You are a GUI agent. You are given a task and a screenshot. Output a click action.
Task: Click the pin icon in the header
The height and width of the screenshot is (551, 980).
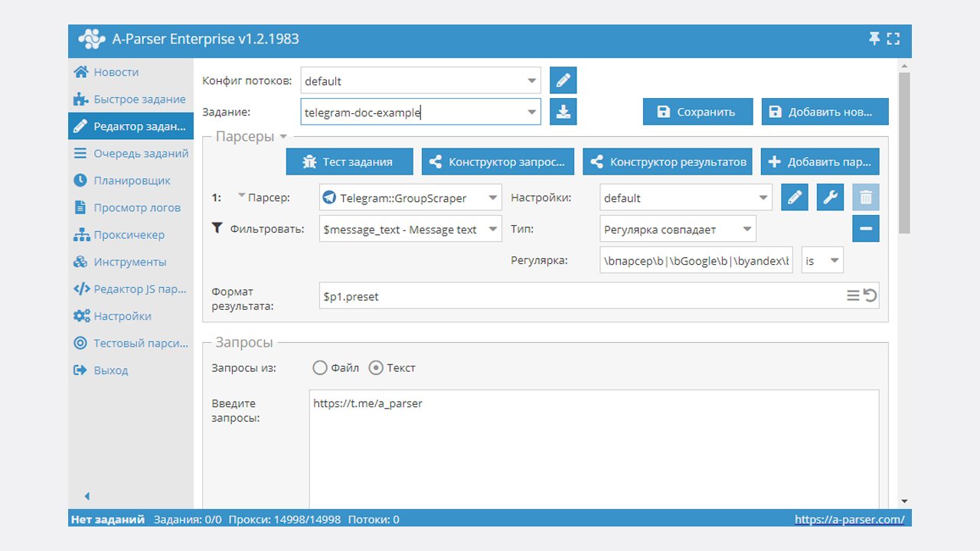pyautogui.click(x=874, y=39)
